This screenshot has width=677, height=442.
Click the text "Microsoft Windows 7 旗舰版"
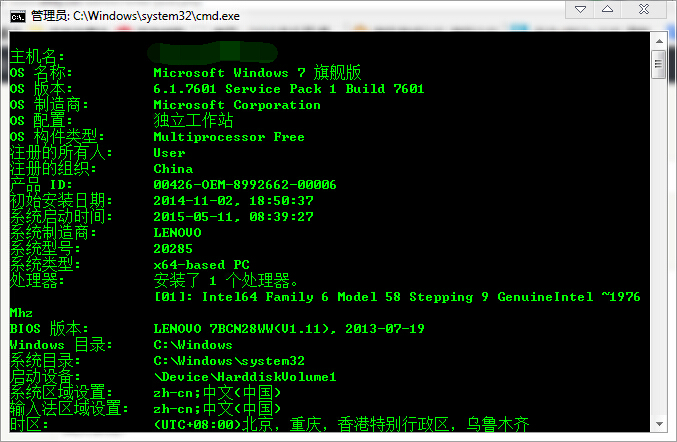tap(257, 73)
